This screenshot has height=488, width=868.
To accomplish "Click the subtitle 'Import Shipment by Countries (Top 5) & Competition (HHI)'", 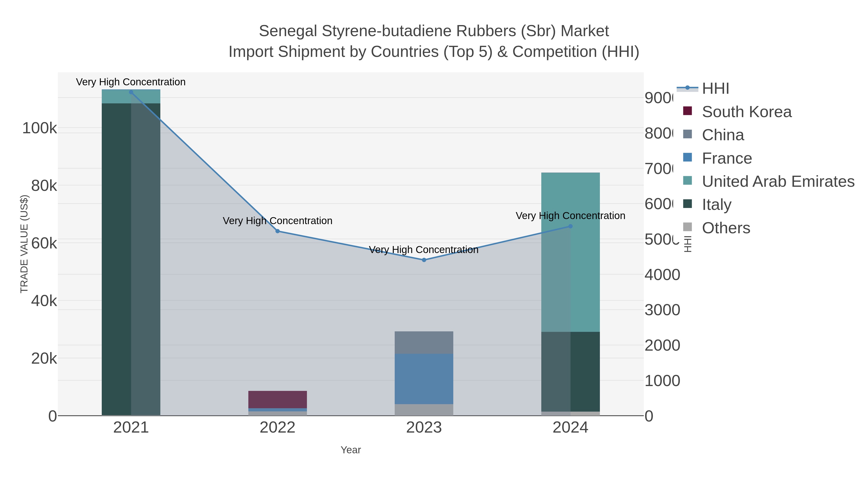I will coord(434,52).
